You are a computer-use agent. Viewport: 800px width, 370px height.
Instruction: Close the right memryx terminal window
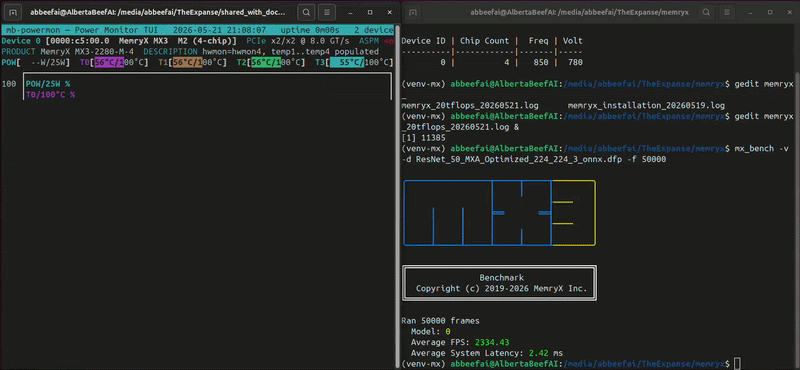point(790,12)
